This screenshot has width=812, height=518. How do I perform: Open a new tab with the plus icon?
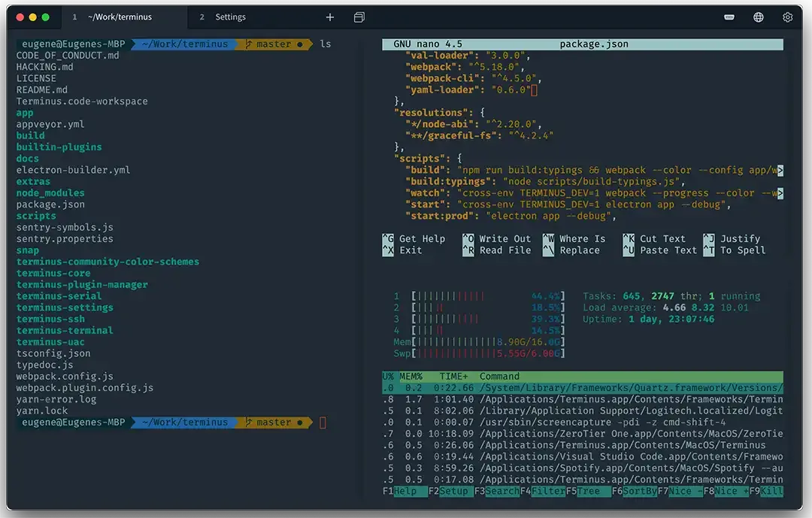coord(330,17)
